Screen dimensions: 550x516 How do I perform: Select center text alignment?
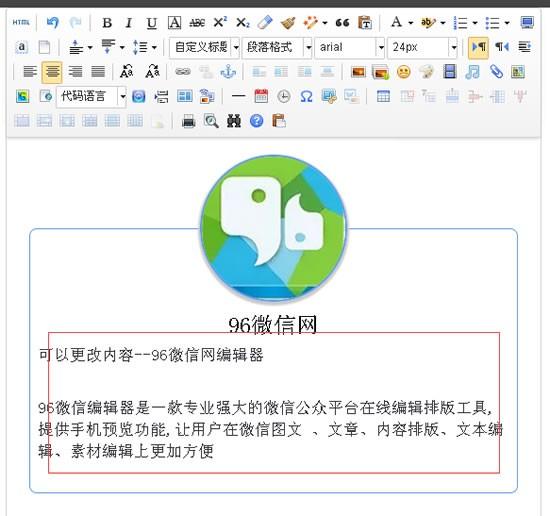pyautogui.click(x=52, y=72)
